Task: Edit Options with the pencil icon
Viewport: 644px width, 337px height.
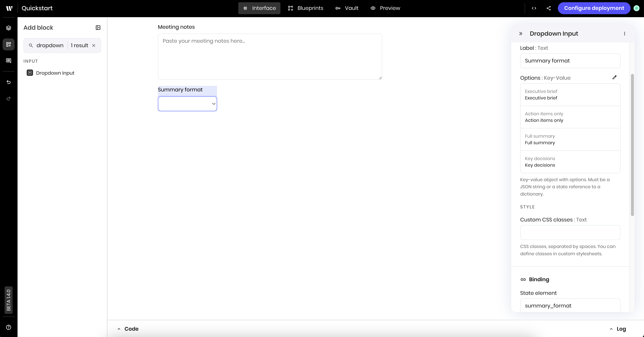Action: 615,77
